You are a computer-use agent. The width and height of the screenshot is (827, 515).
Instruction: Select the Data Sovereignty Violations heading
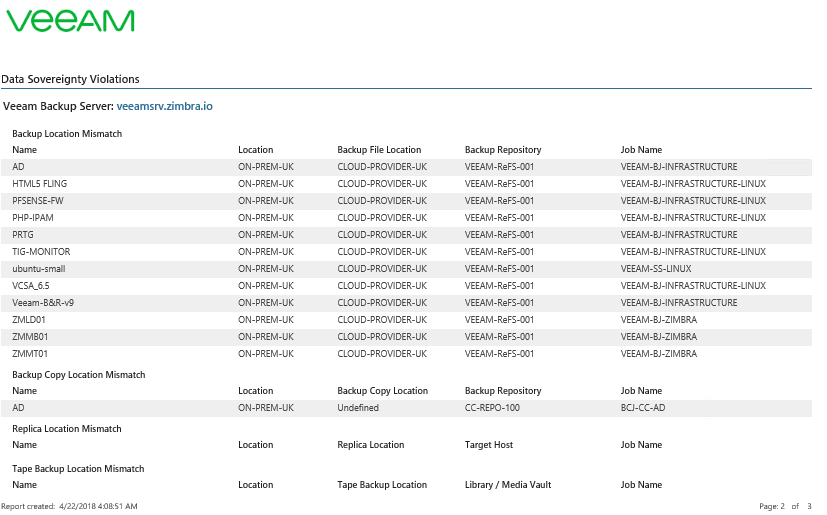[x=70, y=79]
